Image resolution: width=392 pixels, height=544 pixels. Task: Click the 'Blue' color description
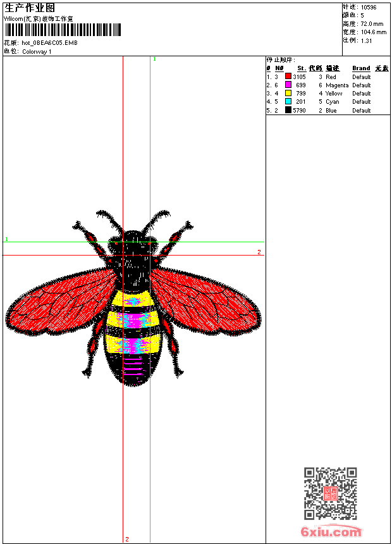point(331,111)
